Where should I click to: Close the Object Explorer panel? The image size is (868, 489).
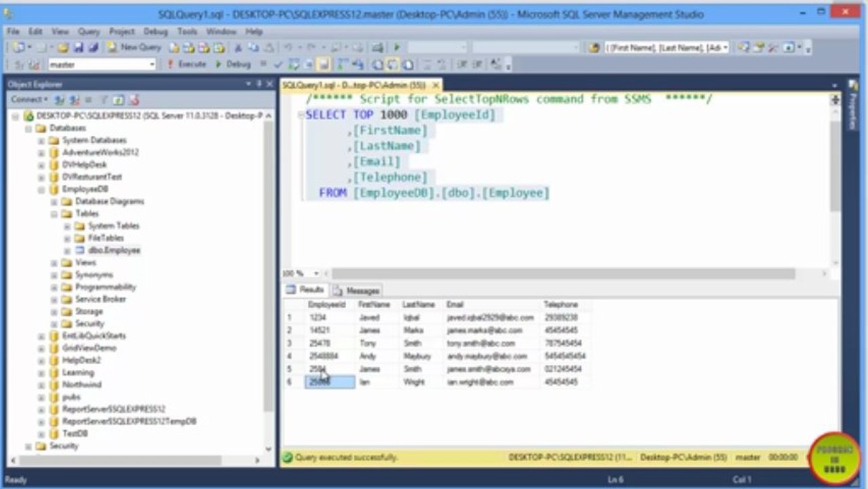point(269,84)
